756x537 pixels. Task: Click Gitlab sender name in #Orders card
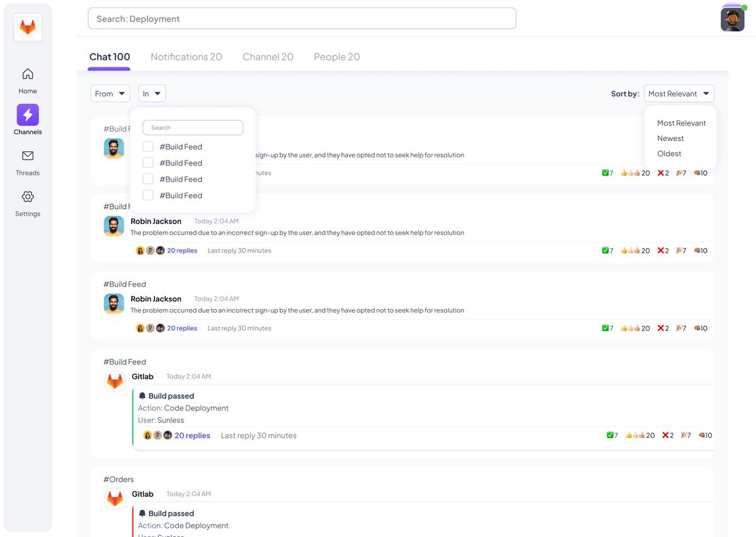coord(142,494)
